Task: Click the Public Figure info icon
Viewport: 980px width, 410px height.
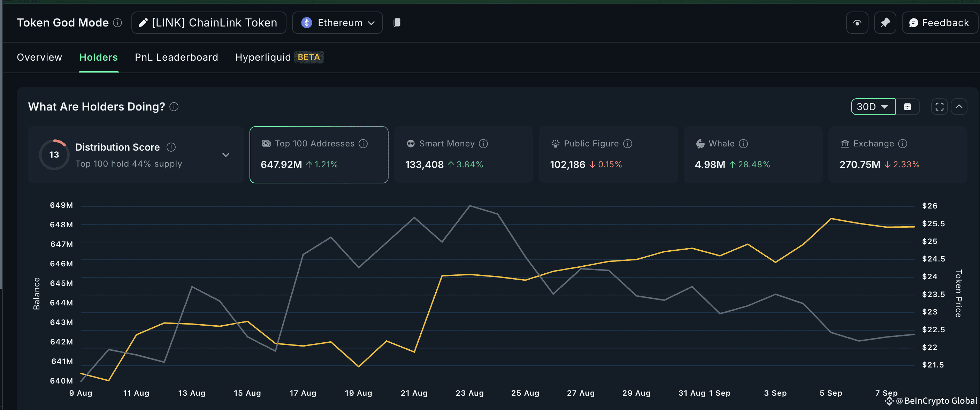Action: pos(628,144)
